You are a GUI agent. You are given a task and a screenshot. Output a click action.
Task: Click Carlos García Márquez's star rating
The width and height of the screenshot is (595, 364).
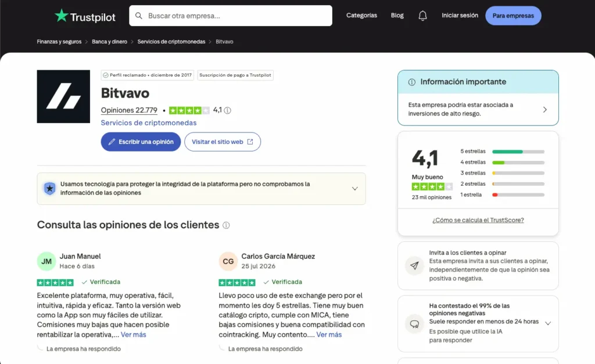pyautogui.click(x=237, y=283)
